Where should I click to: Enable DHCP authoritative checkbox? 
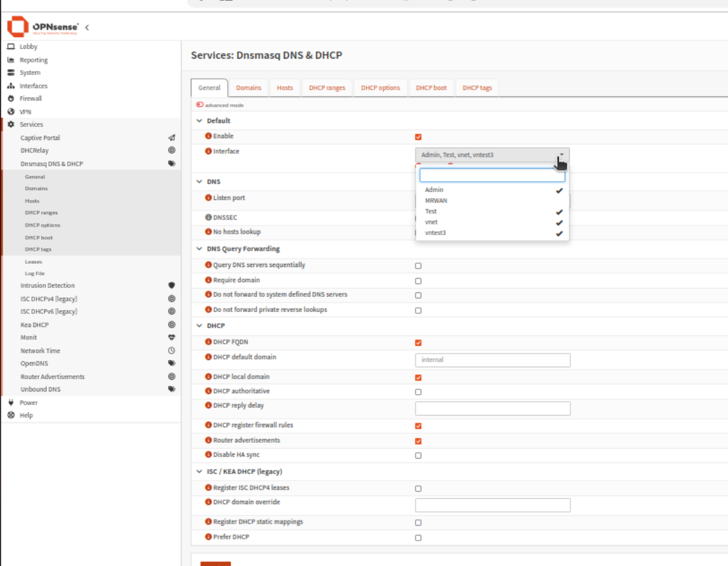click(418, 392)
